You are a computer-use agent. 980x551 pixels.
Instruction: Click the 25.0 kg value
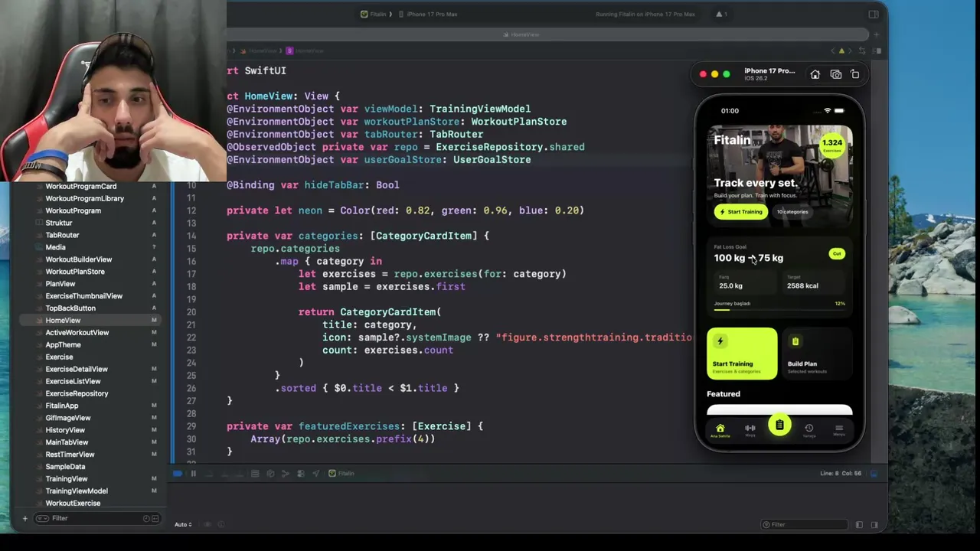pos(730,286)
